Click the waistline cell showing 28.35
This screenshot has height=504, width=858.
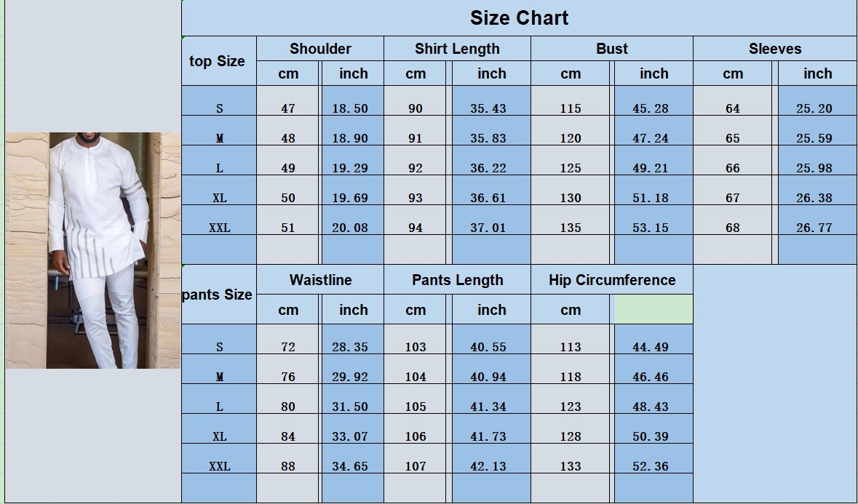[x=352, y=340]
